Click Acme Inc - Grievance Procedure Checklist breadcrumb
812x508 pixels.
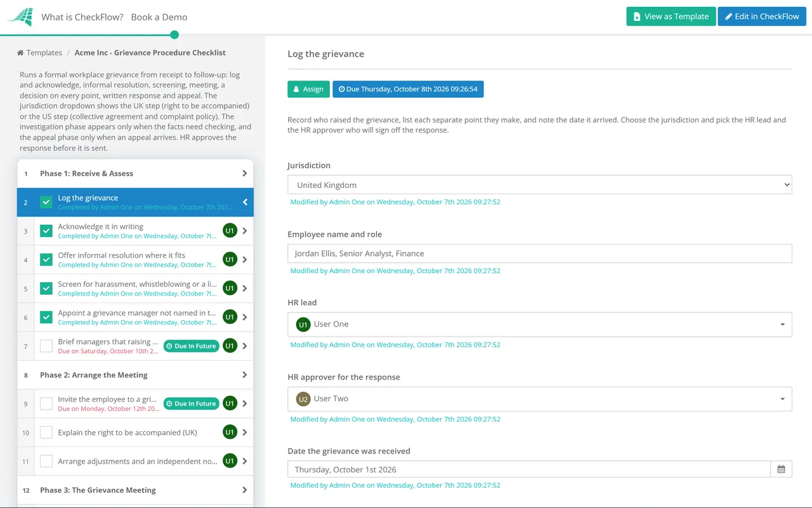[x=150, y=53]
